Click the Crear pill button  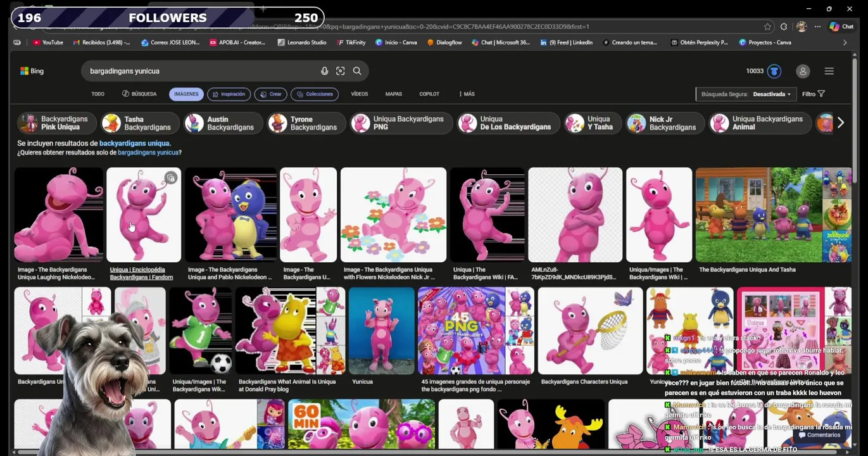tap(270, 94)
